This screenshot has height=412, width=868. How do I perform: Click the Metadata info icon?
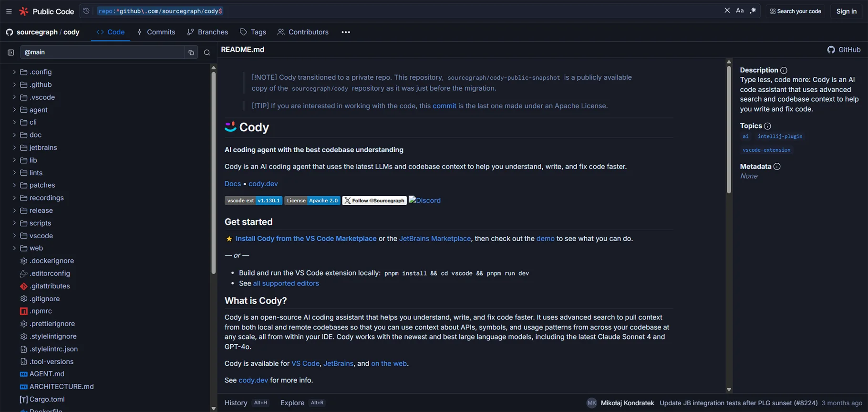pos(777,167)
